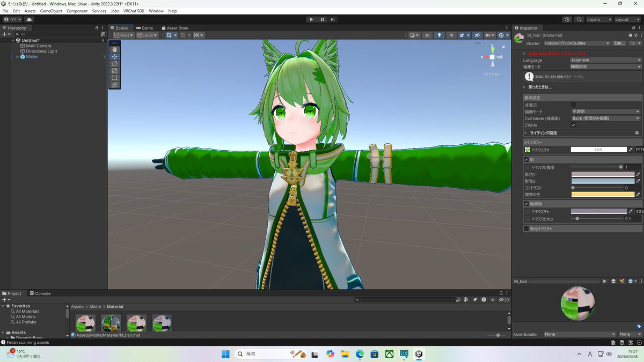Screen dimensions: 644x362
Task: Click the Project search field
Action: point(405,300)
